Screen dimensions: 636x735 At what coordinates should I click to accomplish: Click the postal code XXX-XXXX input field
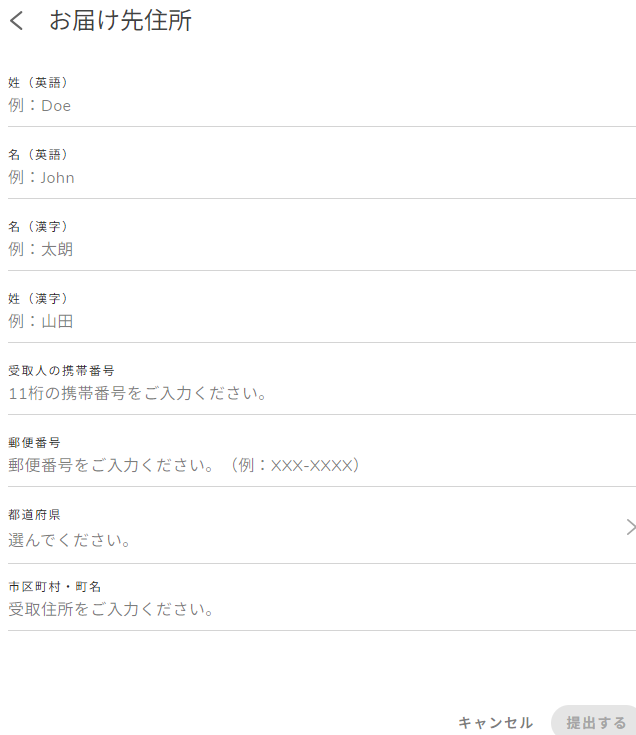coord(300,465)
